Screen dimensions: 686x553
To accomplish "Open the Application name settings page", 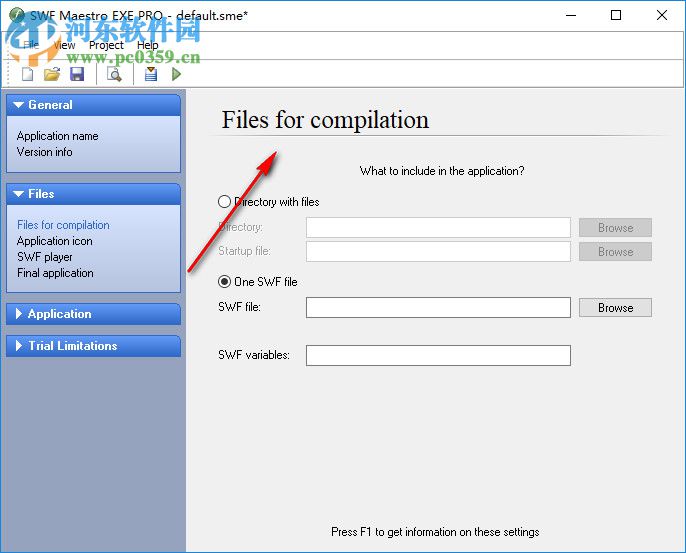I will 57,136.
